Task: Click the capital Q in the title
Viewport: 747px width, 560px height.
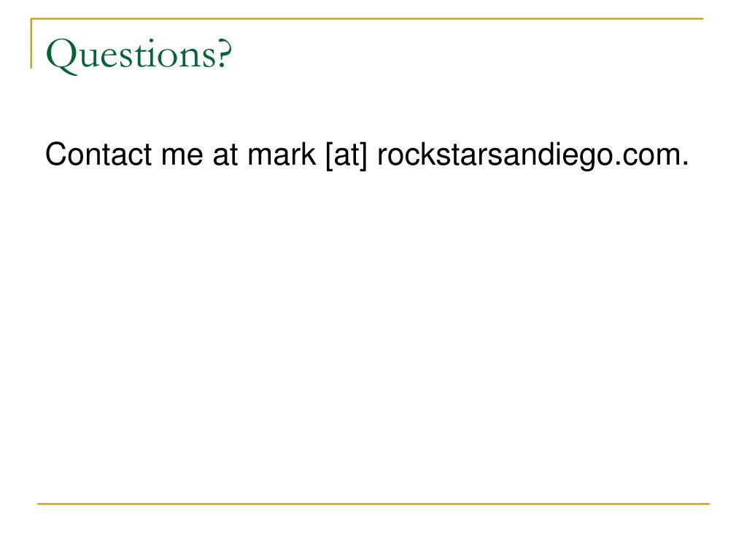Action: coord(61,56)
